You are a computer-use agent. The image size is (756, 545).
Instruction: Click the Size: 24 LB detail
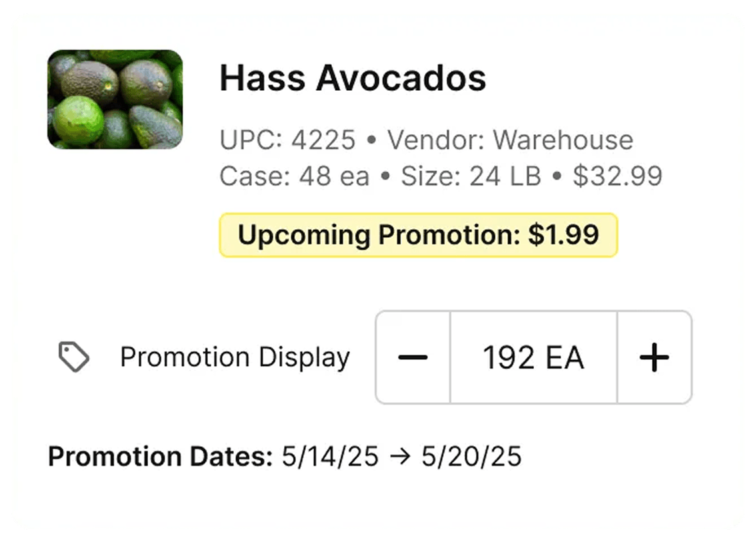pyautogui.click(x=471, y=176)
